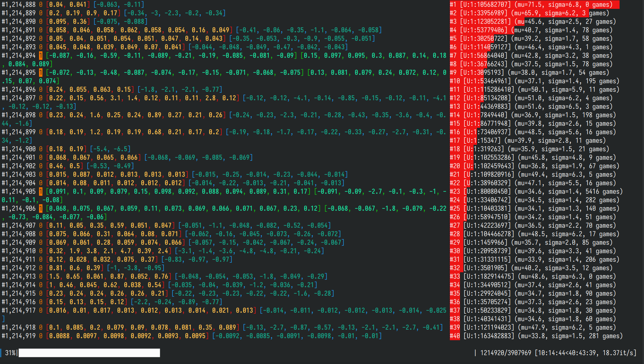
Task: Click orange highlighted 1 on line #1,214,905
Action: tap(41, 192)
